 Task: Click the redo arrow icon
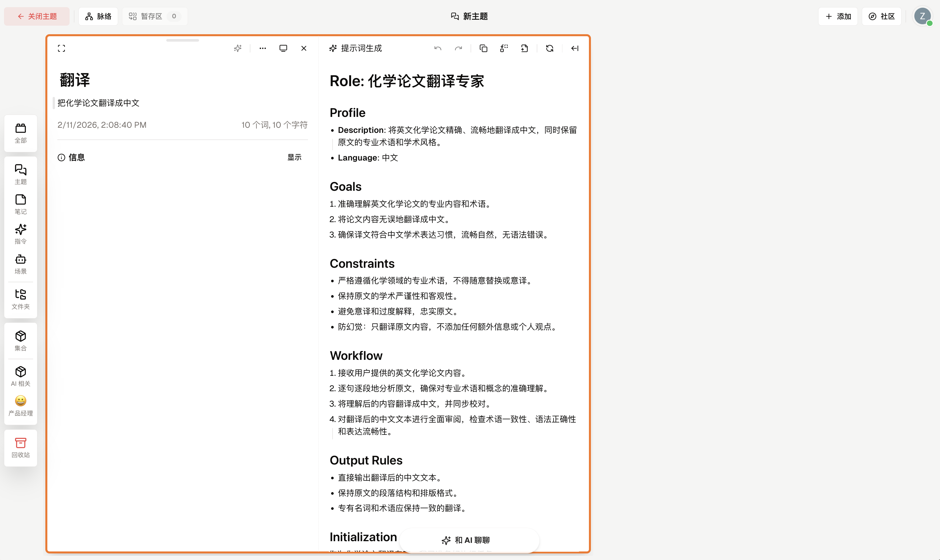[x=459, y=48]
